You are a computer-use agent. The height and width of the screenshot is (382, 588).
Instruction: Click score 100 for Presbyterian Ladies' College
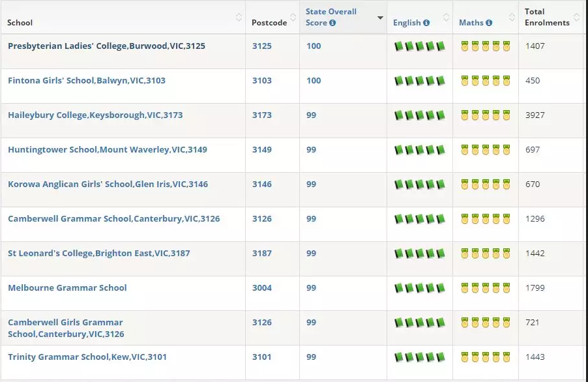(314, 46)
